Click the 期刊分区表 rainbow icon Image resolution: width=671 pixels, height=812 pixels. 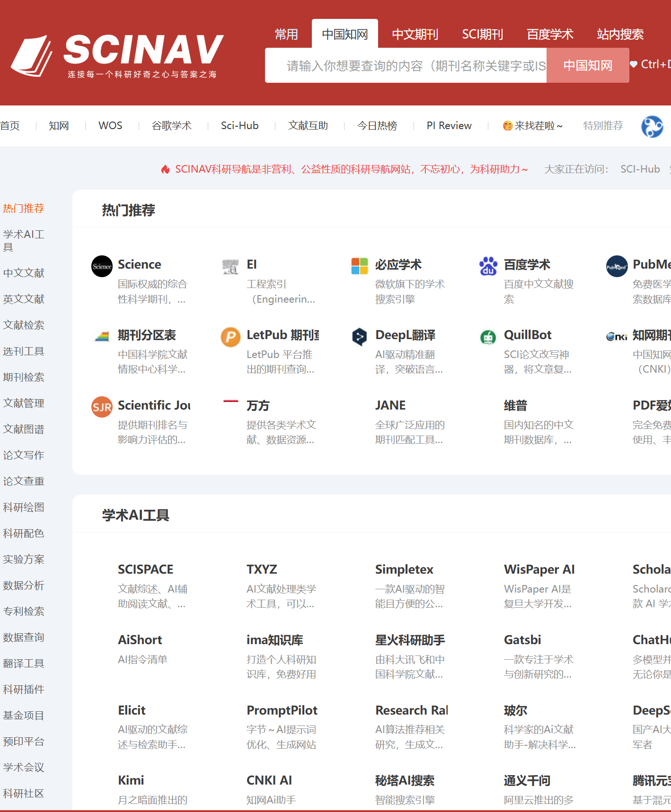click(102, 337)
